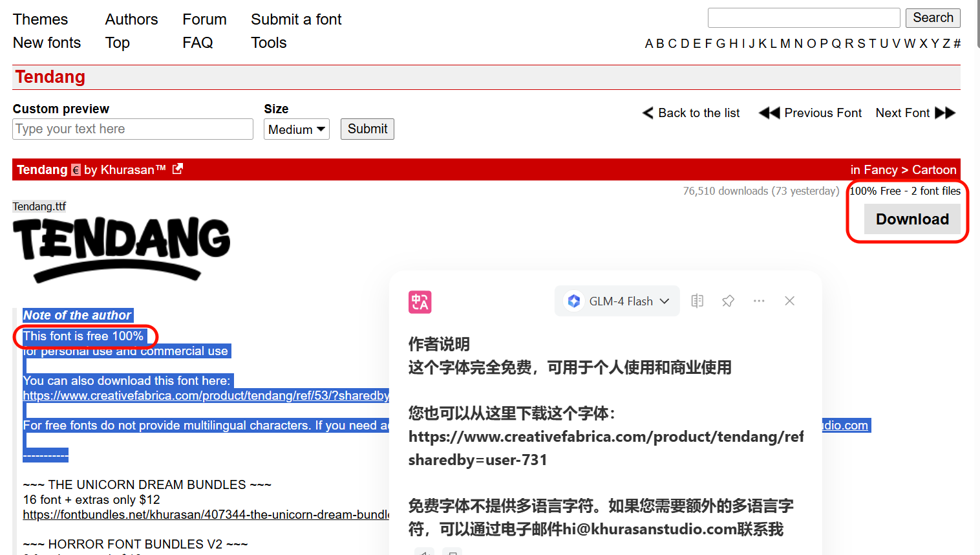
Task: Expand the GLM-4 Flash model dropdown
Action: [x=617, y=301]
